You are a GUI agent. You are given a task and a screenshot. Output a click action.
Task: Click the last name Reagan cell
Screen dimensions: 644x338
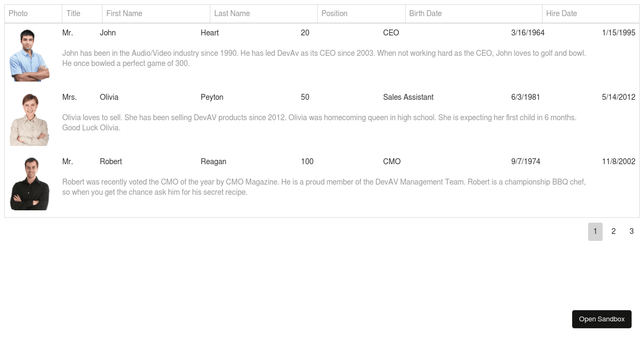point(214,161)
